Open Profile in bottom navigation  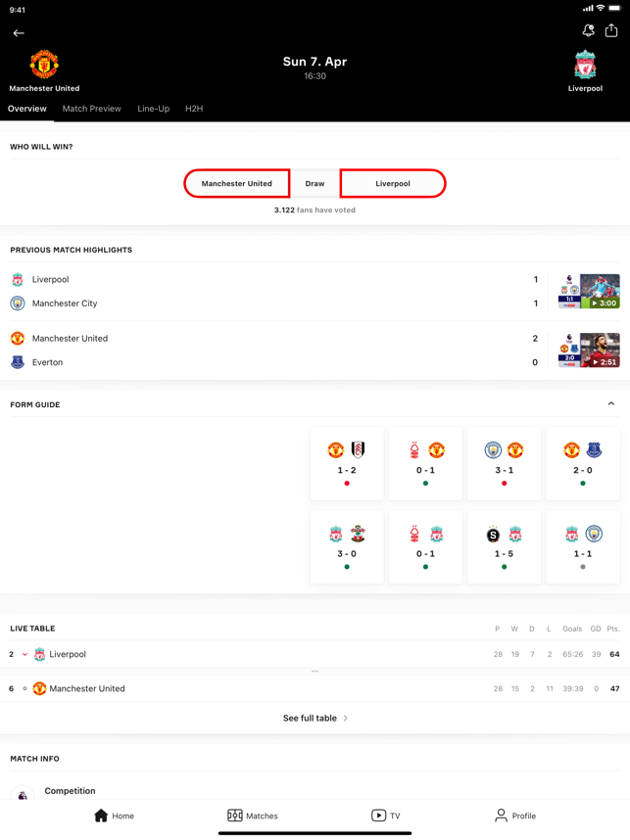click(515, 816)
